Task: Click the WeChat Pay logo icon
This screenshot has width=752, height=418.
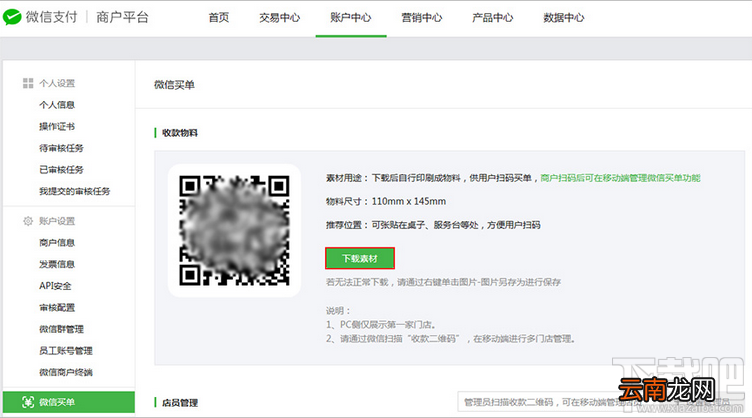Action: point(12,17)
